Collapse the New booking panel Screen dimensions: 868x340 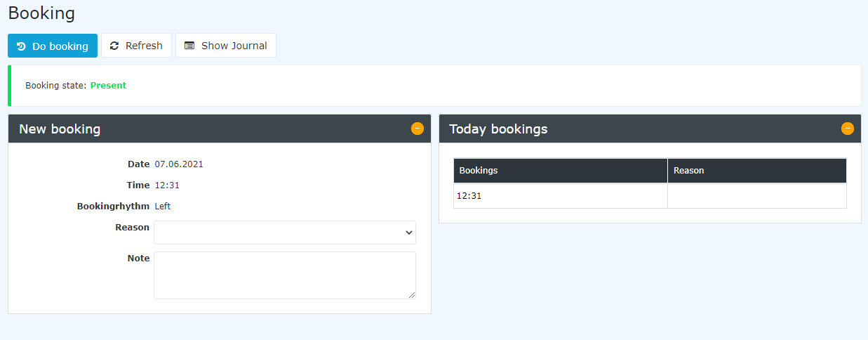pyautogui.click(x=418, y=129)
